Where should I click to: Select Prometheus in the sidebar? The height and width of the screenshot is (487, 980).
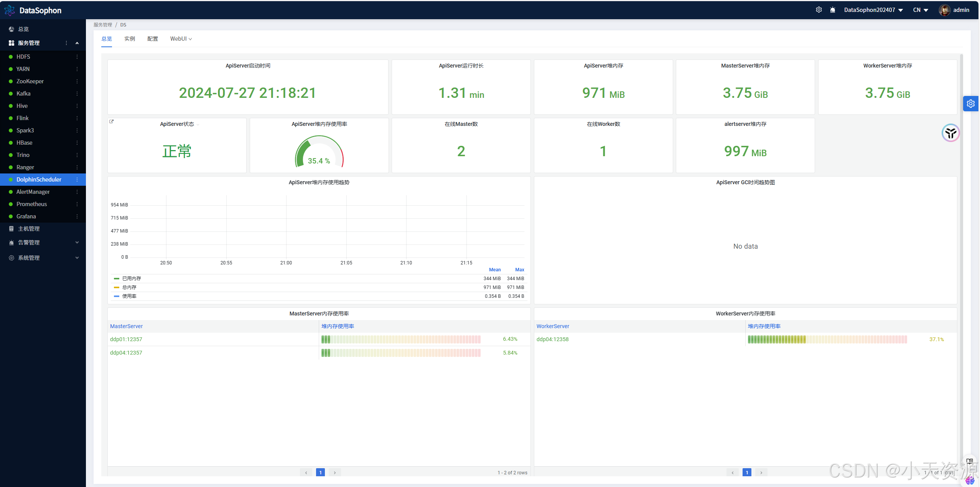[31, 204]
